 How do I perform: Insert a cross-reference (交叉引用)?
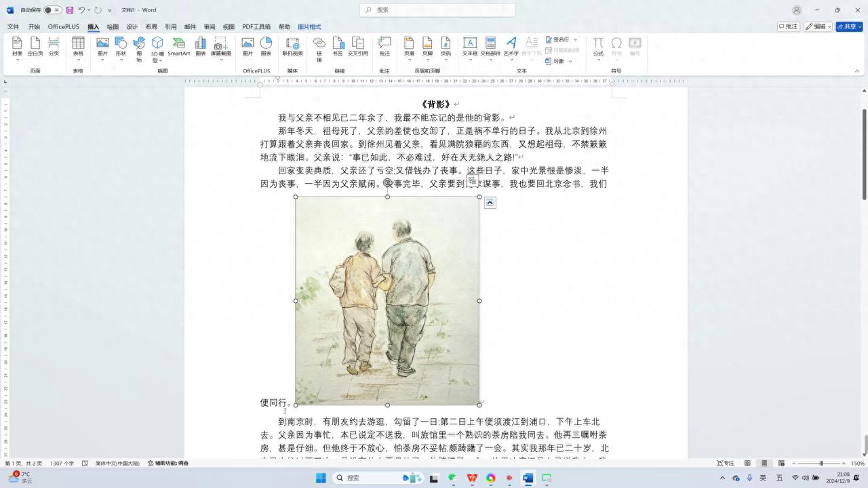pyautogui.click(x=358, y=46)
